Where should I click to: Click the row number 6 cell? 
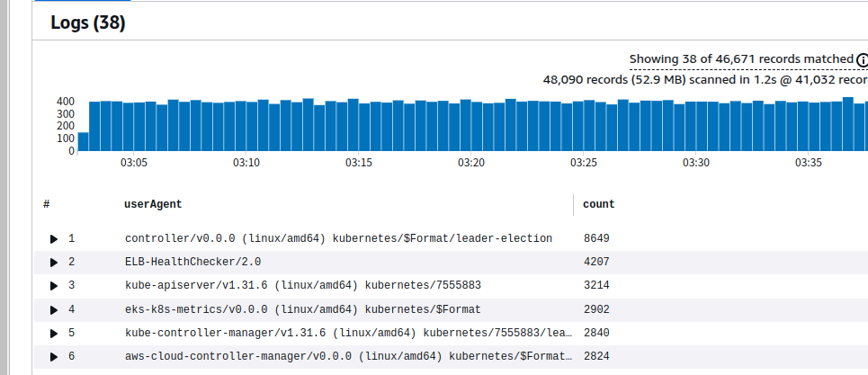click(71, 356)
